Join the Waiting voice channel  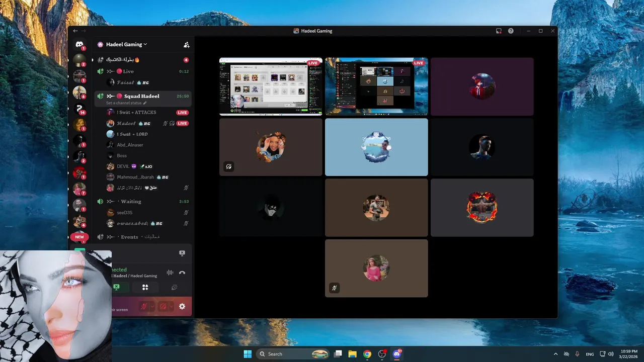[x=142, y=202]
